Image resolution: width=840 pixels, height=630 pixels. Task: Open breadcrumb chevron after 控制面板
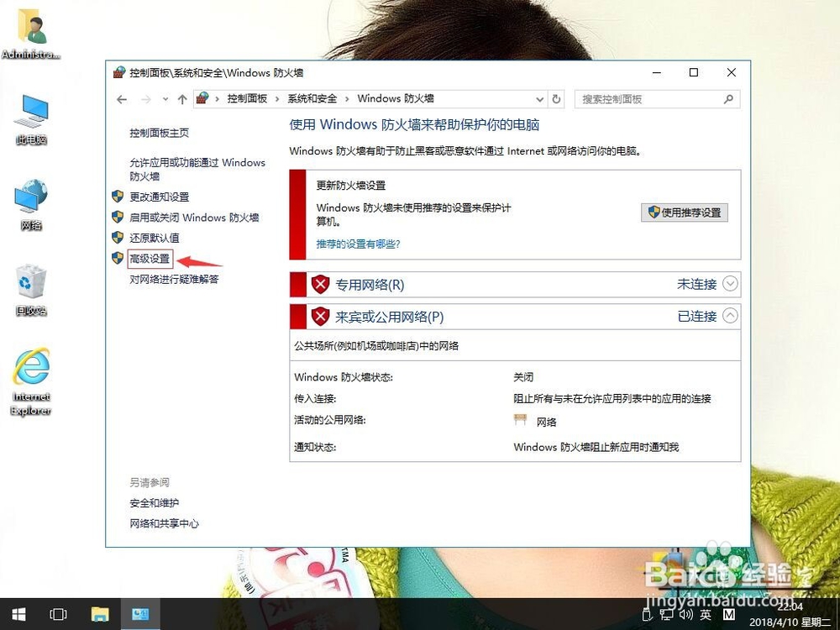coord(277,99)
